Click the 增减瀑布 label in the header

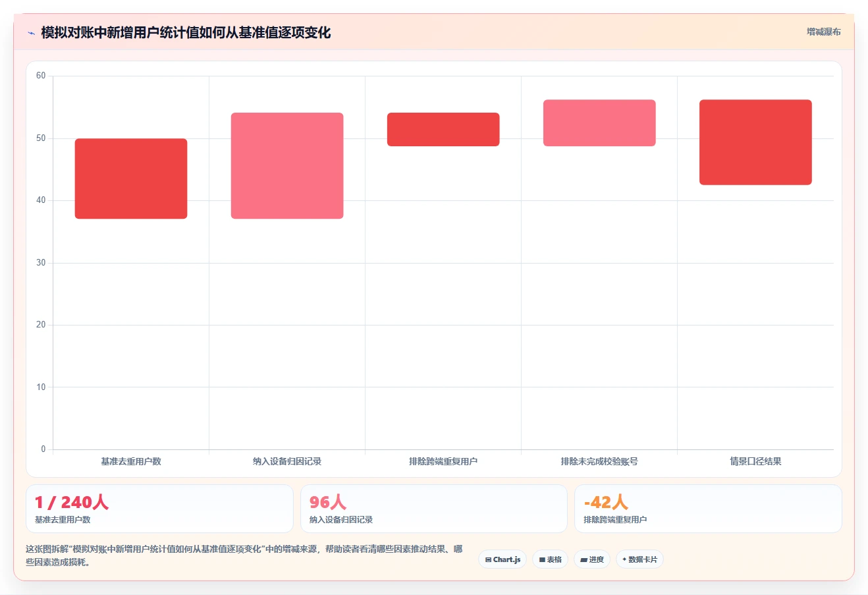[824, 32]
